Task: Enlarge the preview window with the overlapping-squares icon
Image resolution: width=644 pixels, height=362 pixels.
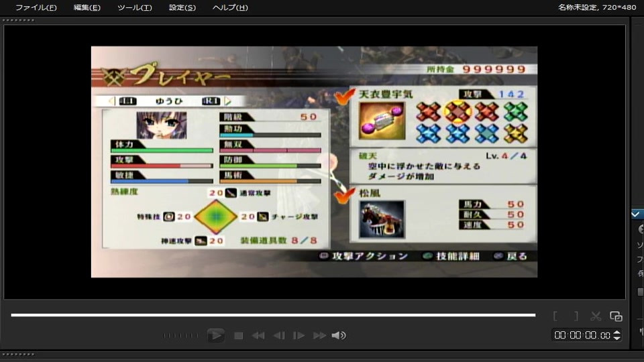Action: coord(616,316)
